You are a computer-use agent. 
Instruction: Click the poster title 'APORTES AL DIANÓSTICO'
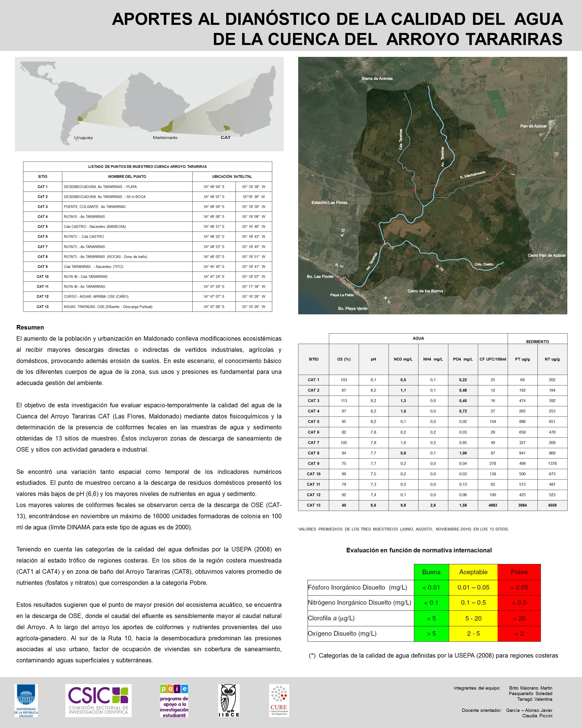[337, 29]
